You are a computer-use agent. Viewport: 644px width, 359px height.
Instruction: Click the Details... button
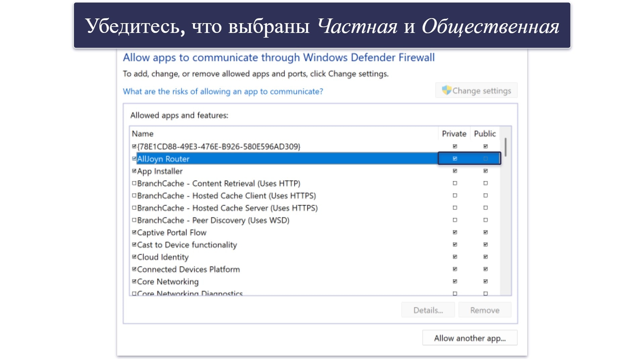pyautogui.click(x=428, y=310)
